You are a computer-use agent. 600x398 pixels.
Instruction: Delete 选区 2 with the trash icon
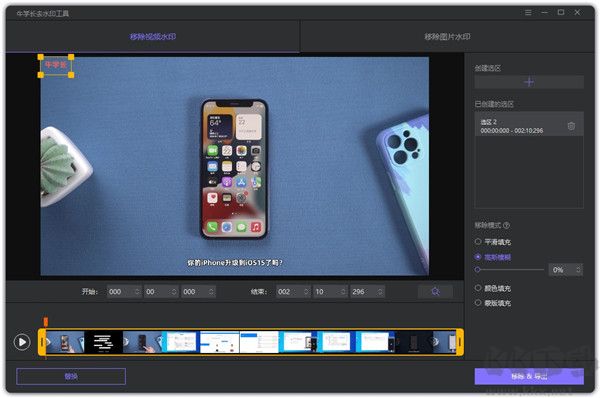click(571, 126)
